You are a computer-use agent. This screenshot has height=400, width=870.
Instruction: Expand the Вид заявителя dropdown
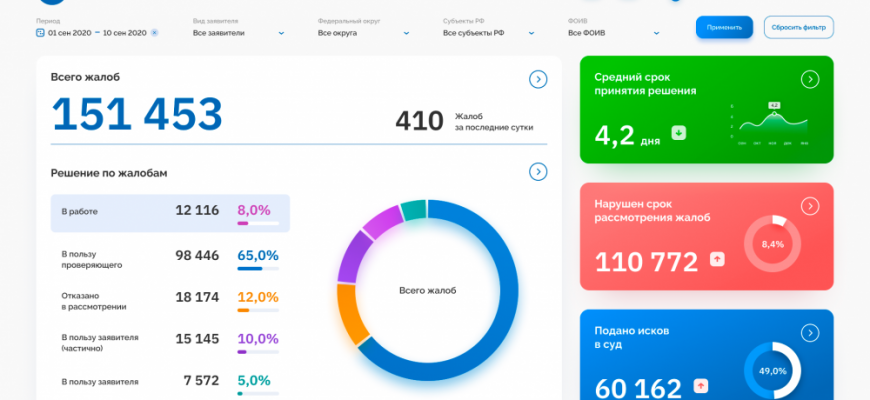(238, 33)
